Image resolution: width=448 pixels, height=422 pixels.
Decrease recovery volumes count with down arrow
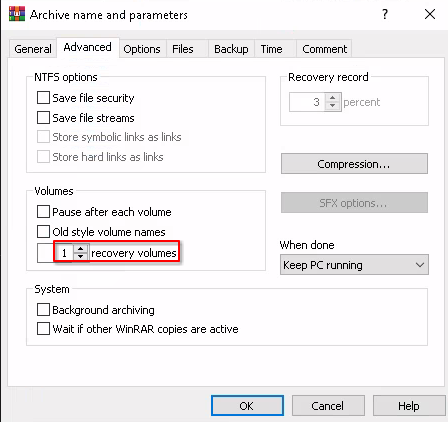pos(80,257)
